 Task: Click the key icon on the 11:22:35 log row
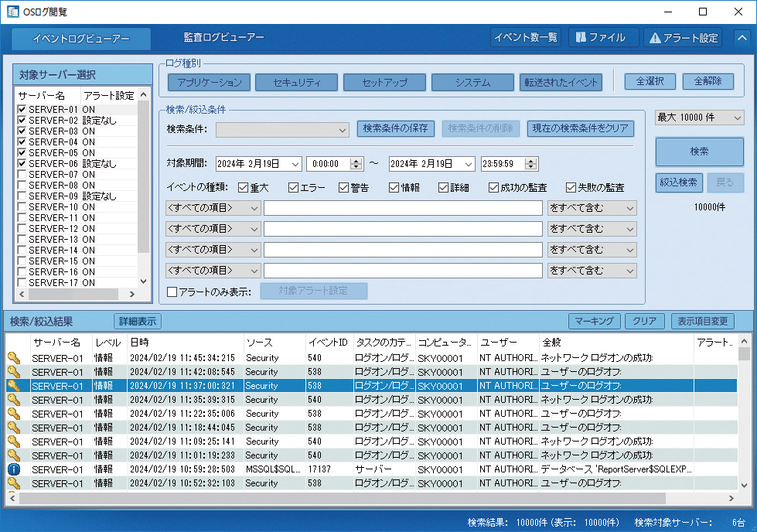14,414
